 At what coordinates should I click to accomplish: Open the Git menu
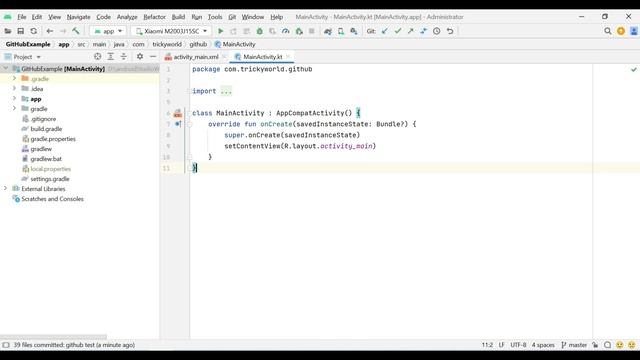point(232,17)
